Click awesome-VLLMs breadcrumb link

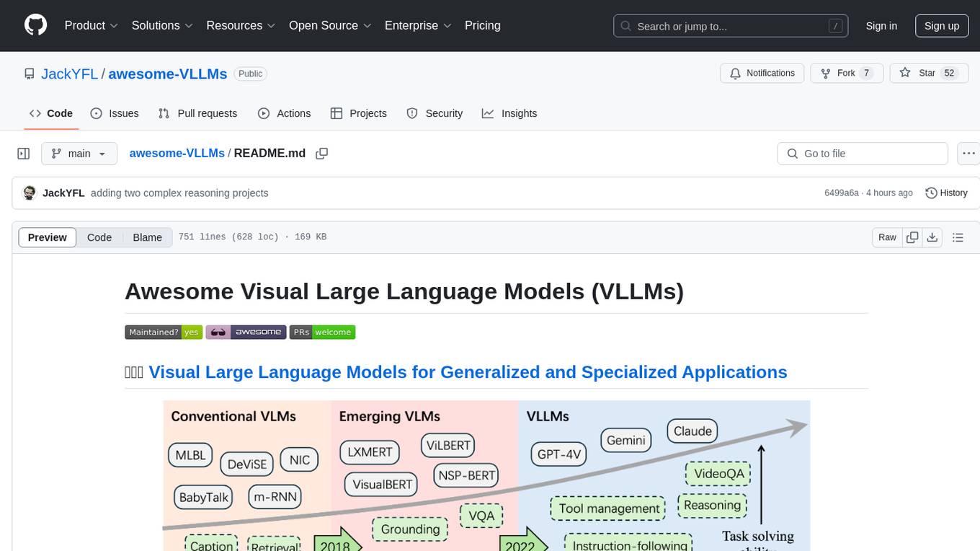pyautogui.click(x=177, y=153)
